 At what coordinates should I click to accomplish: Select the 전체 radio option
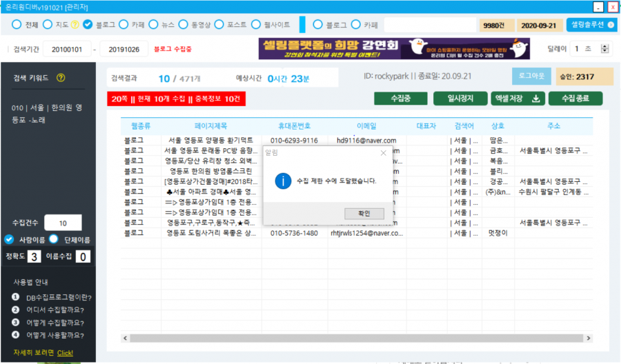click(x=17, y=25)
